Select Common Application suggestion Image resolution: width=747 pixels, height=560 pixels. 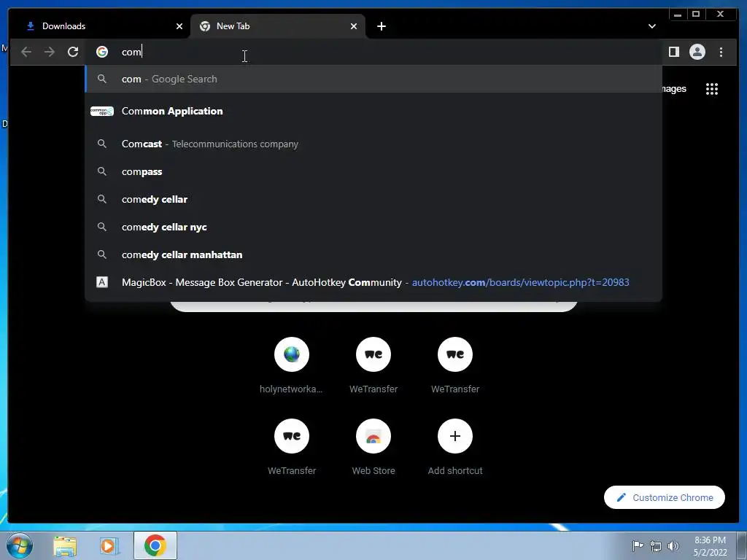tap(374, 112)
